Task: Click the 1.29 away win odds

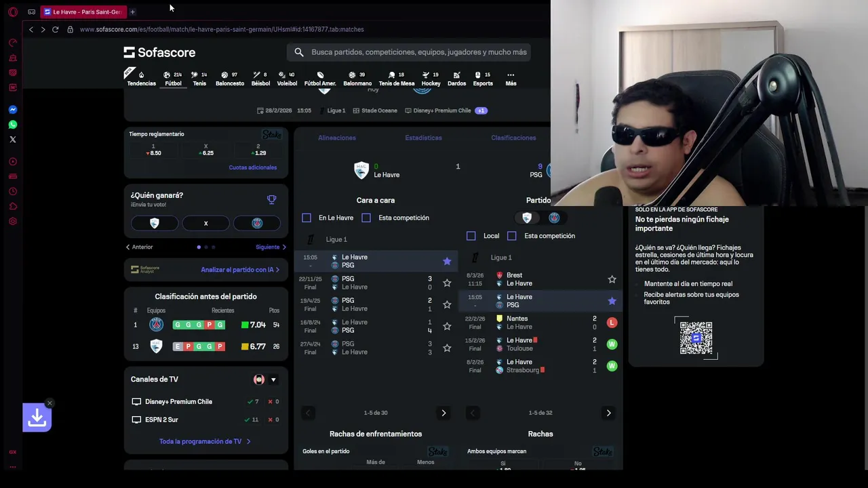Action: click(258, 150)
